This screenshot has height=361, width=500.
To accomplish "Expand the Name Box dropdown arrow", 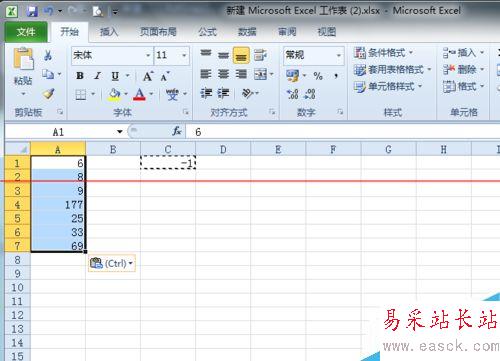I will [120, 132].
